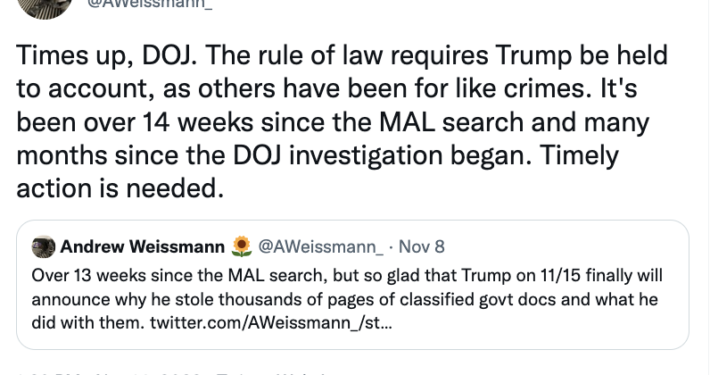Click the small avatar in the quoted tweet
The width and height of the screenshot is (710, 375).
[x=43, y=247]
